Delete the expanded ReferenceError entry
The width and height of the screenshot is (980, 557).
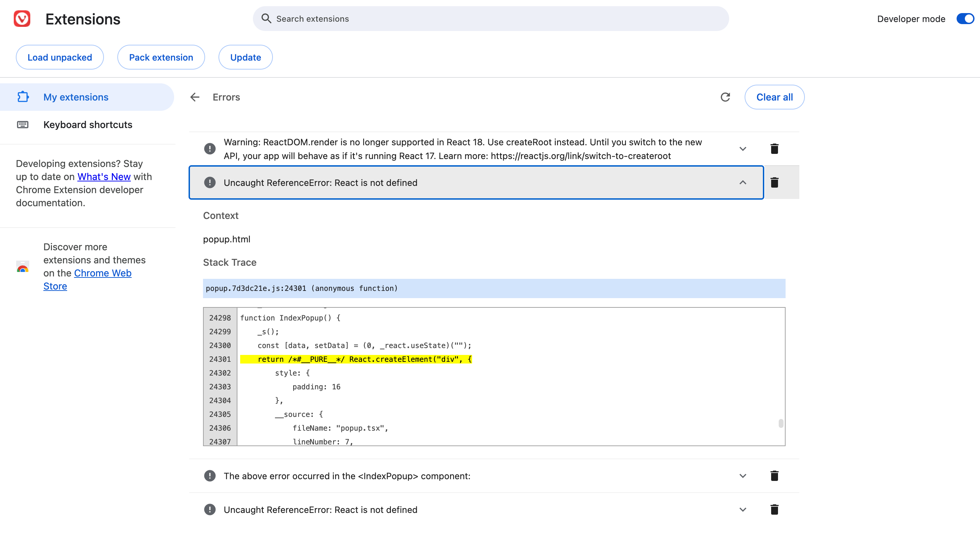tap(774, 182)
